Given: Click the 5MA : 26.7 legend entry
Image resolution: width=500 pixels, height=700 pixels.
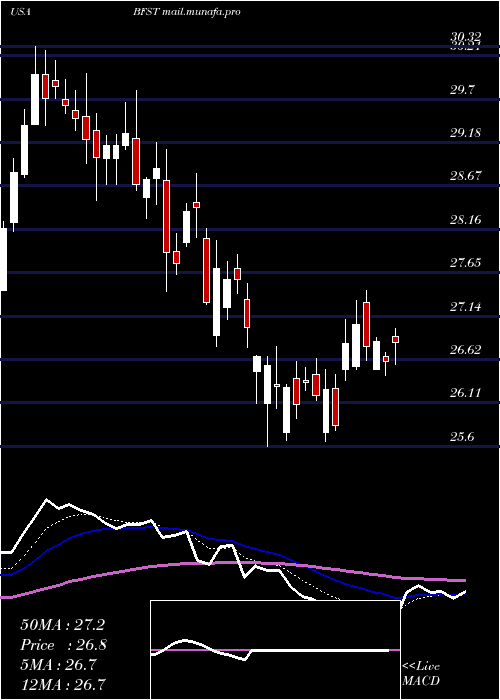Looking at the screenshot, I should pos(59,665).
